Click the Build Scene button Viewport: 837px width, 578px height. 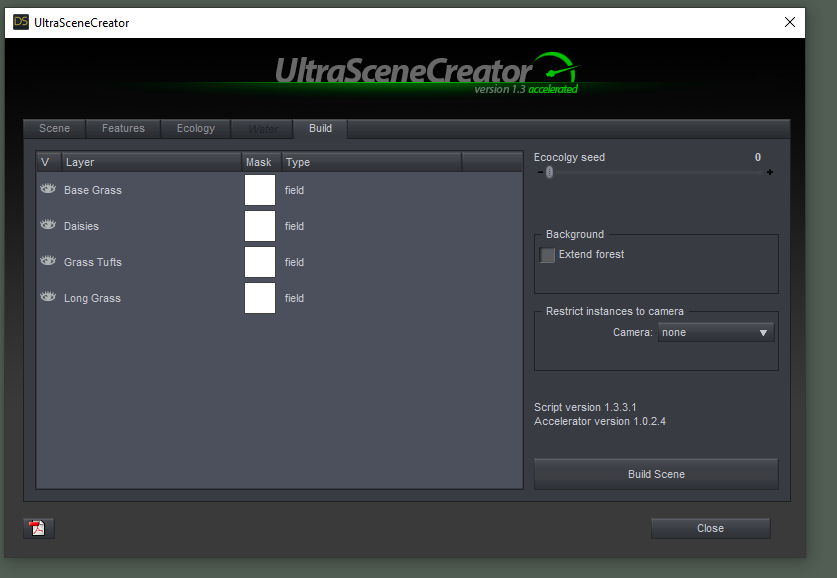(x=656, y=474)
